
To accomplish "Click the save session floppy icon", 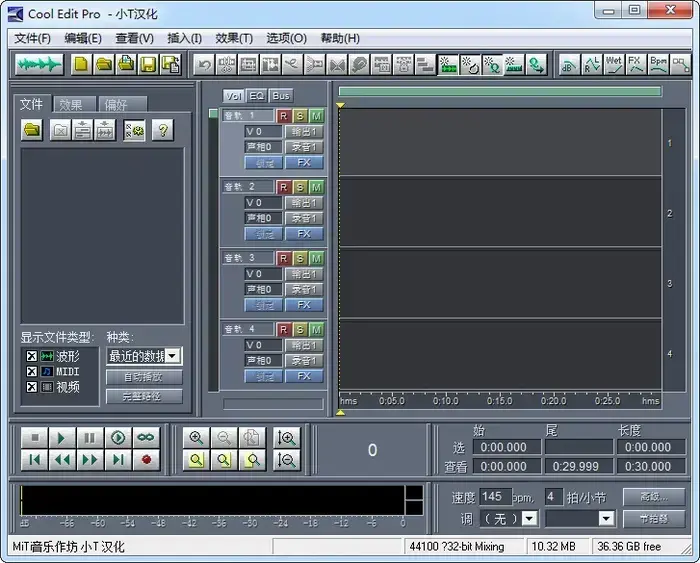I will click(x=149, y=65).
